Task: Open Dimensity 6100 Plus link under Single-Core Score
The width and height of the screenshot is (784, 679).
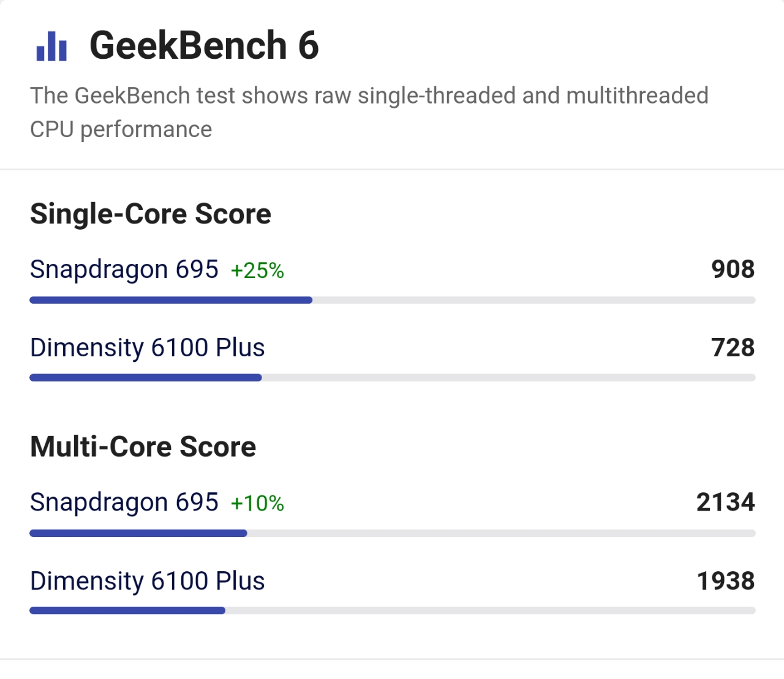Action: pos(148,348)
